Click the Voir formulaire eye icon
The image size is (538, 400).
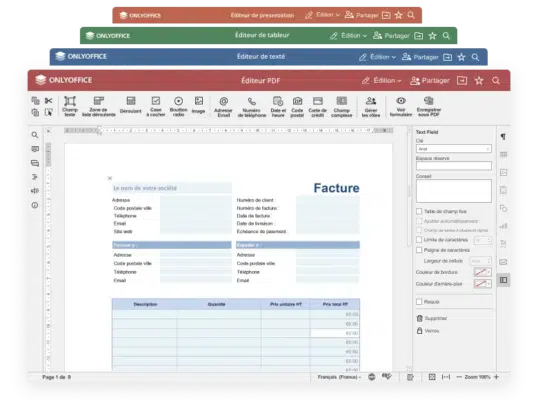[x=401, y=101]
